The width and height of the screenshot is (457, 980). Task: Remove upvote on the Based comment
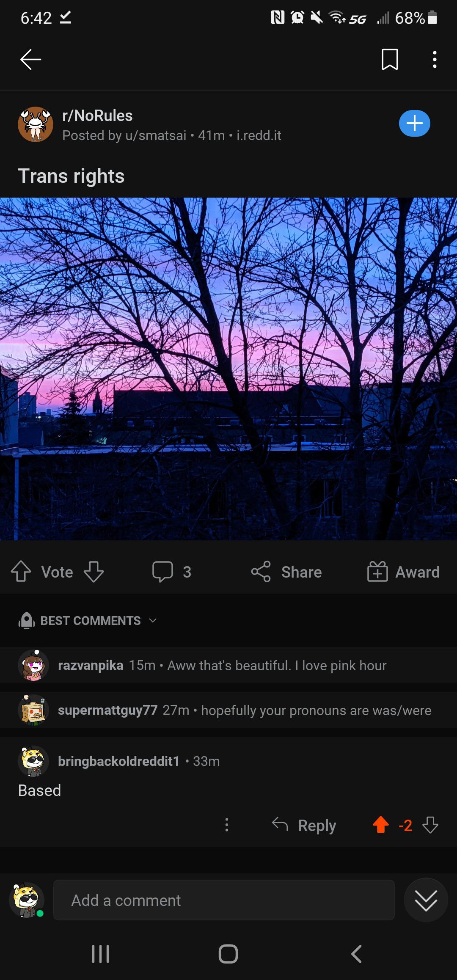tap(381, 825)
